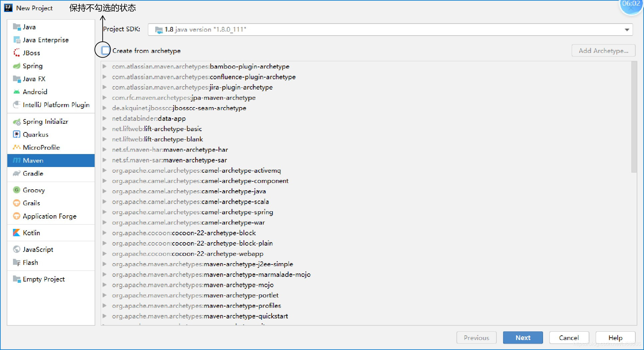
Task: Select maven-archetype-j2ee-simple row
Action: [366, 264]
